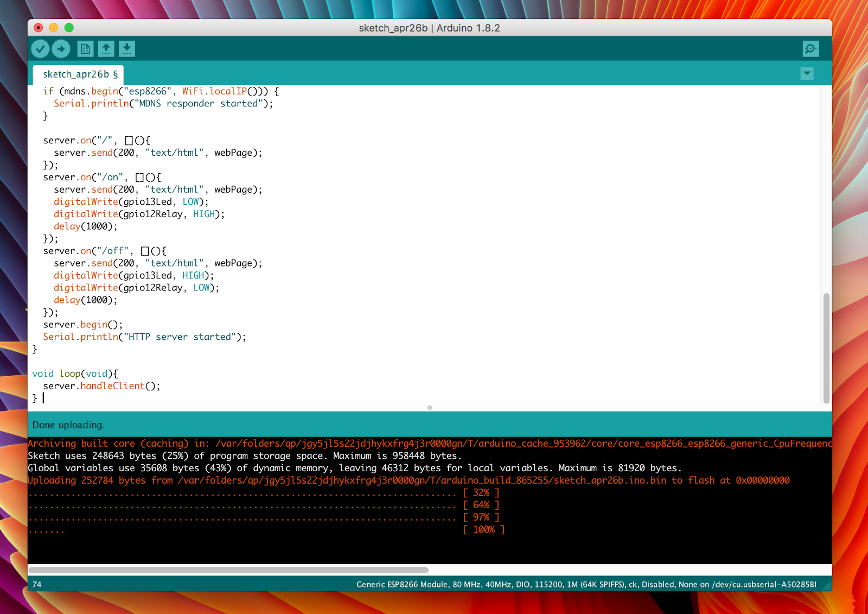Click the Generic ESP8266 Module board info
Viewport: 868px width, 614px height.
point(586,585)
